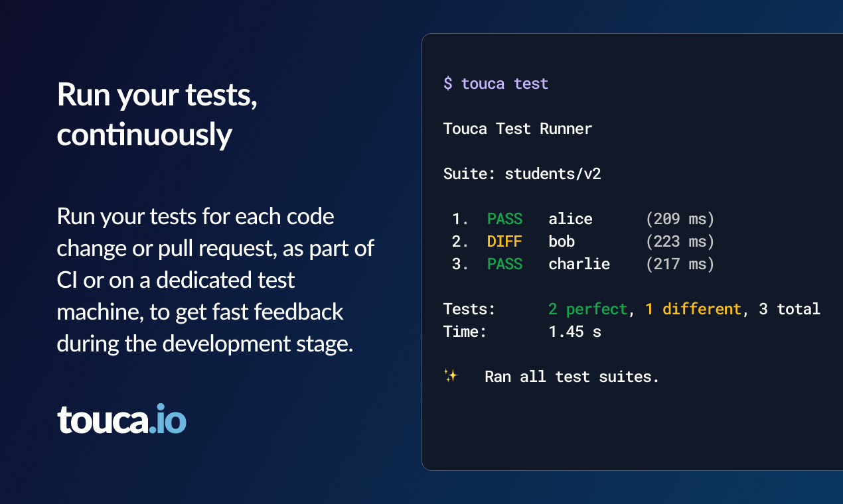Click the 'Touca Test Runner' text
Image resolution: width=843 pixels, height=504 pixels.
pyautogui.click(x=517, y=129)
